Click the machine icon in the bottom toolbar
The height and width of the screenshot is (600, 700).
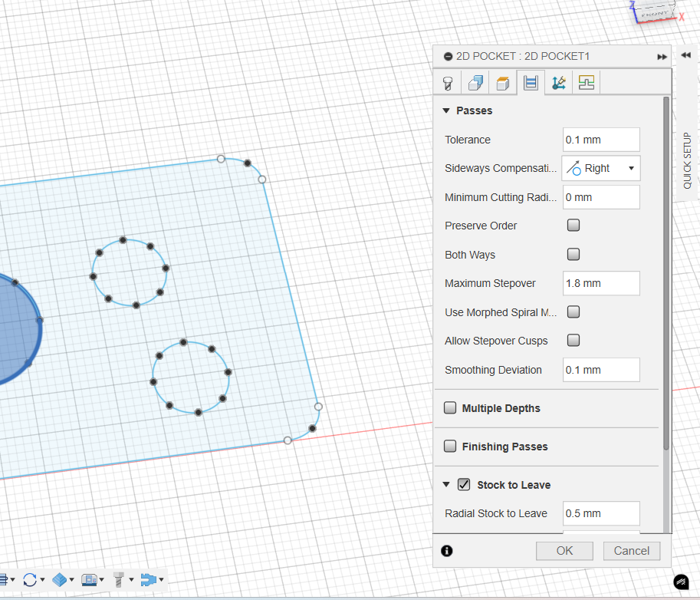(89, 579)
